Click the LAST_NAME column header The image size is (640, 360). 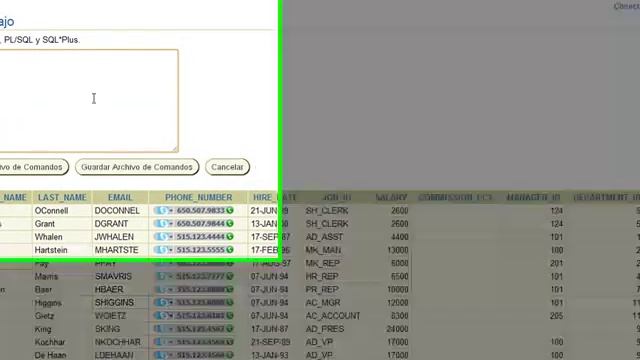coord(62,198)
